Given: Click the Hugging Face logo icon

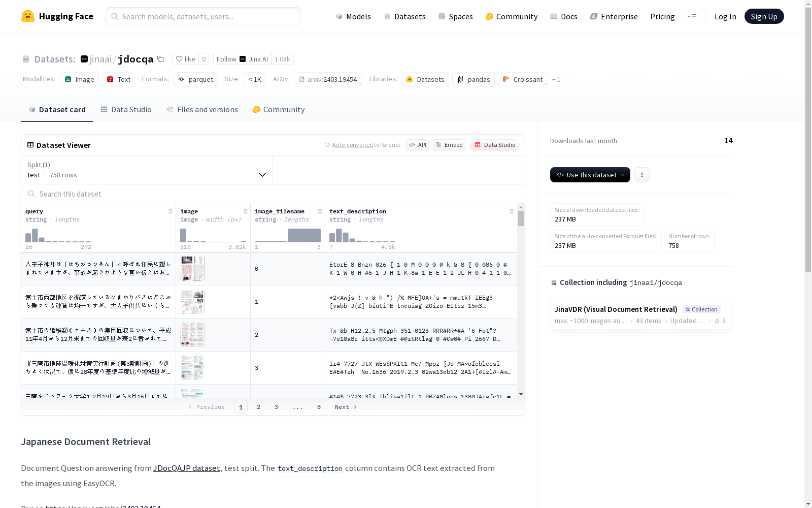Looking at the screenshot, I should tap(28, 16).
